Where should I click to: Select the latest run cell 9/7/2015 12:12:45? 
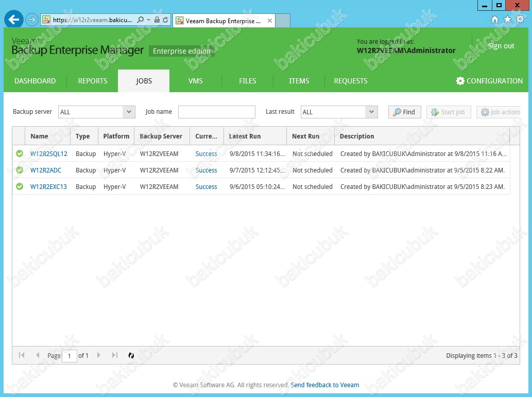[257, 170]
